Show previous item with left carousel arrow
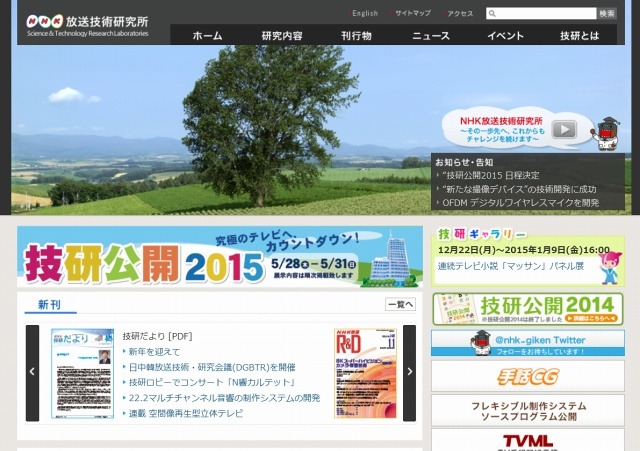Image resolution: width=640 pixels, height=451 pixels. click(x=32, y=372)
